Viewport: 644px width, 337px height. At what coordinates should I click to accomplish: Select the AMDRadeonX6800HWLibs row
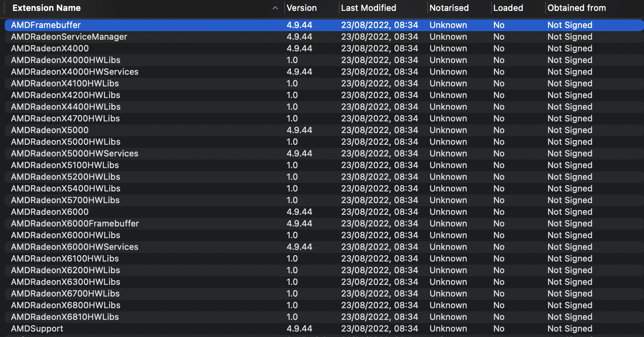[324, 305]
